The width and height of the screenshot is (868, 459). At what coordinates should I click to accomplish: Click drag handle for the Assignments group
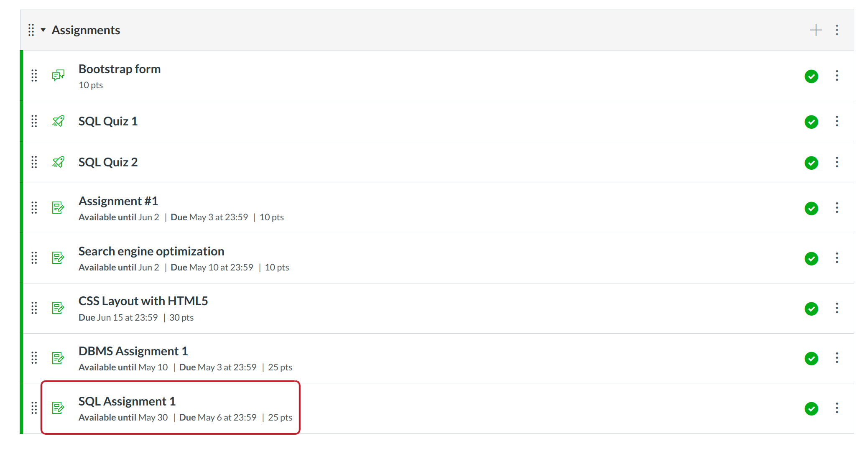pyautogui.click(x=31, y=30)
